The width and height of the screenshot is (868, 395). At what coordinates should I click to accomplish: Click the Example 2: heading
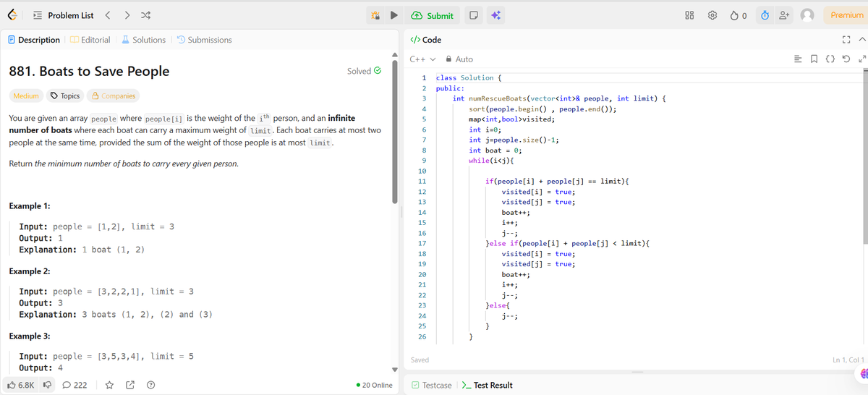[x=30, y=271]
